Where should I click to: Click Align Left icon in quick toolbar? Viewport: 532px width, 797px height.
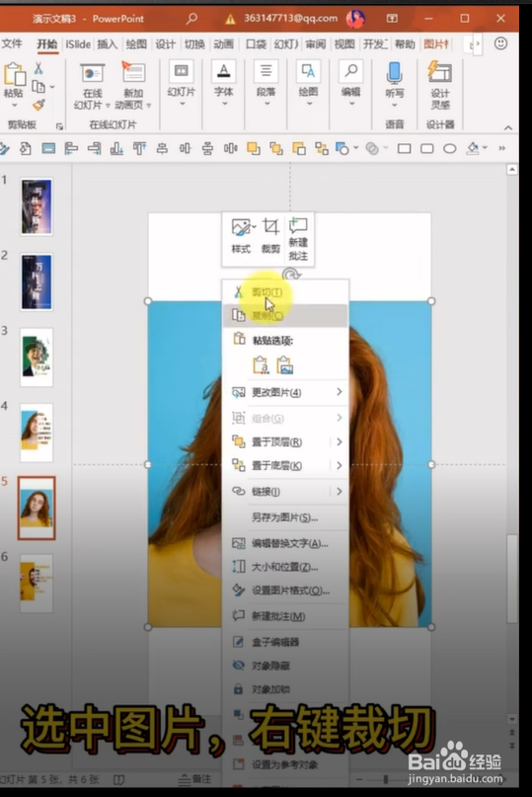pyautogui.click(x=71, y=148)
